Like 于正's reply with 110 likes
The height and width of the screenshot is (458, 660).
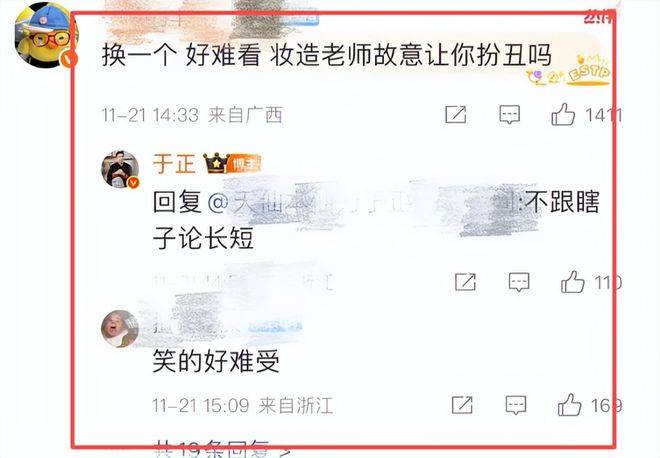click(x=573, y=282)
